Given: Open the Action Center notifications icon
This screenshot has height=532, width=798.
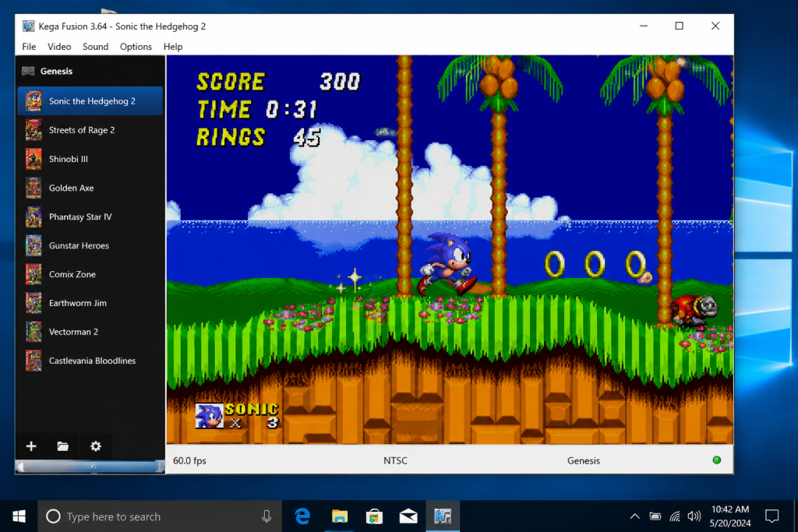Looking at the screenshot, I should pos(772,516).
